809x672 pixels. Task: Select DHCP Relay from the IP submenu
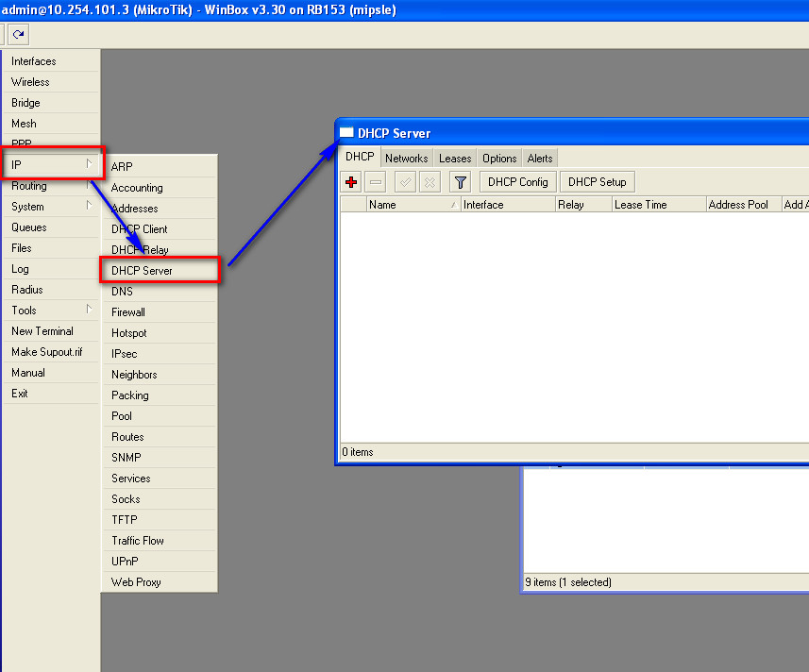coord(160,249)
